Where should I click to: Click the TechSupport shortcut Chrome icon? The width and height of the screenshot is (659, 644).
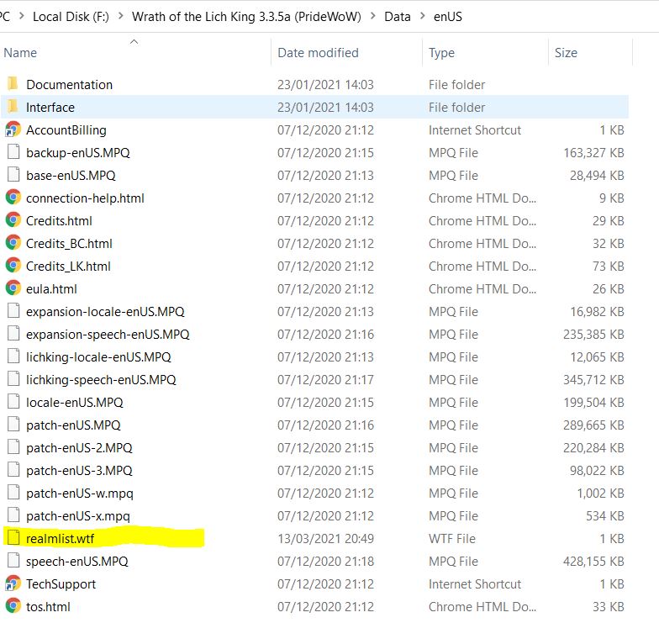tap(13, 583)
